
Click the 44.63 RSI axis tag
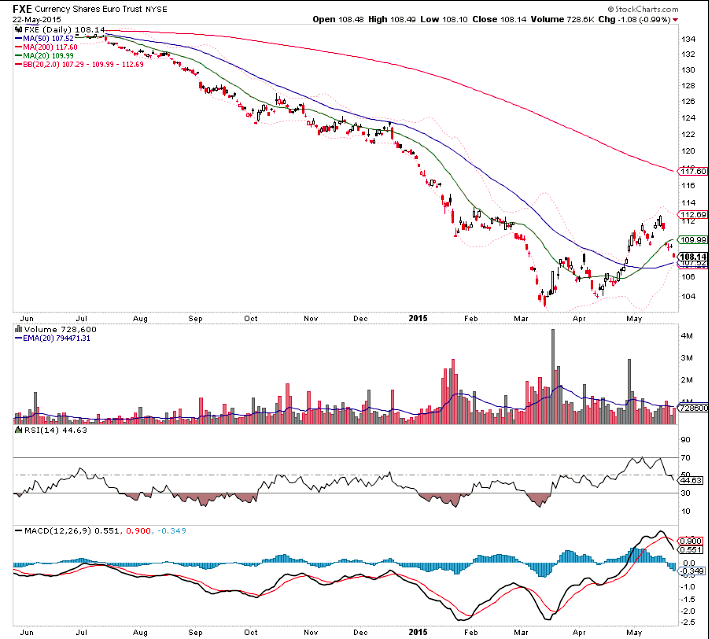click(691, 480)
